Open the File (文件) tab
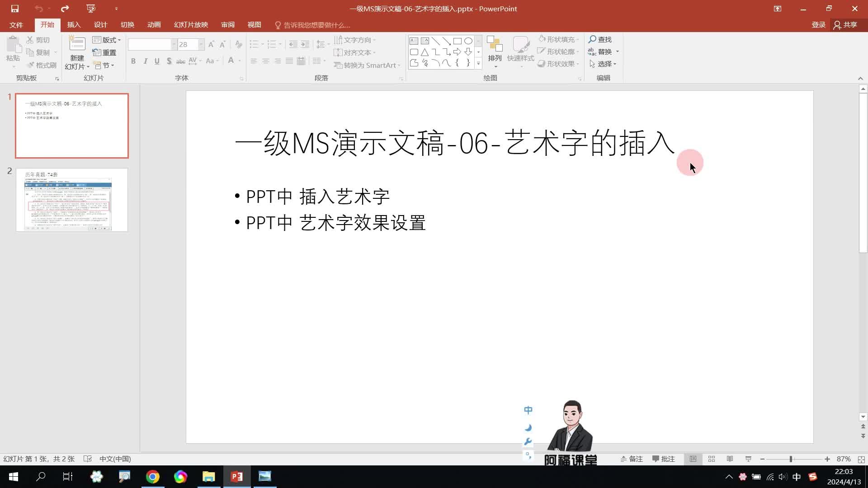The height and width of the screenshot is (488, 868). [x=16, y=25]
